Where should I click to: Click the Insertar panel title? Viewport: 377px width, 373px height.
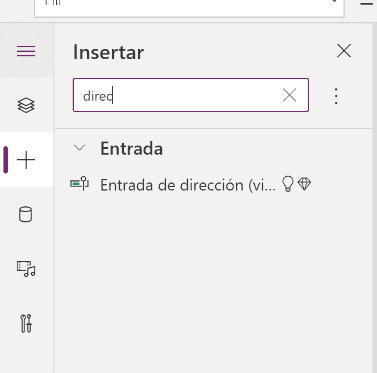(108, 52)
